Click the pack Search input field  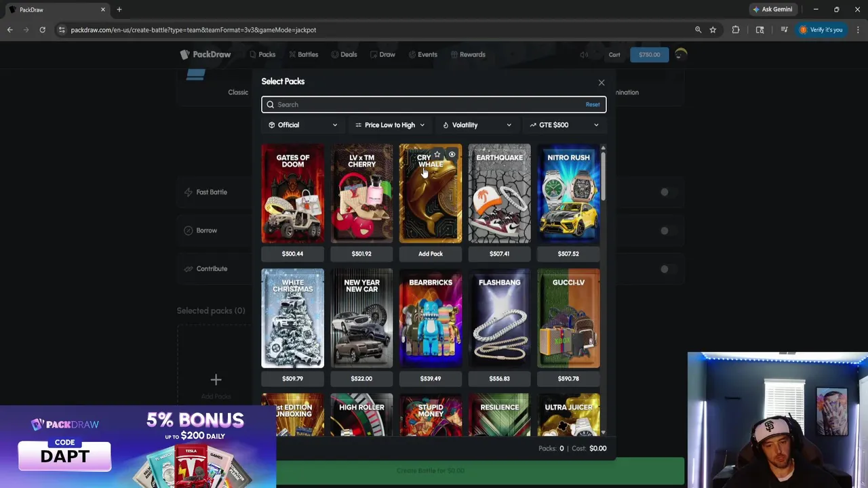point(433,104)
